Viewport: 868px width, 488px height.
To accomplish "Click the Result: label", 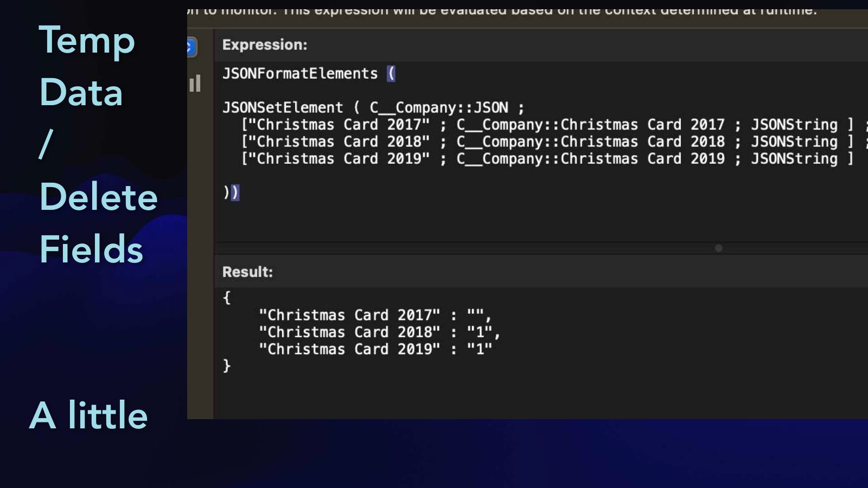I will (x=248, y=272).
